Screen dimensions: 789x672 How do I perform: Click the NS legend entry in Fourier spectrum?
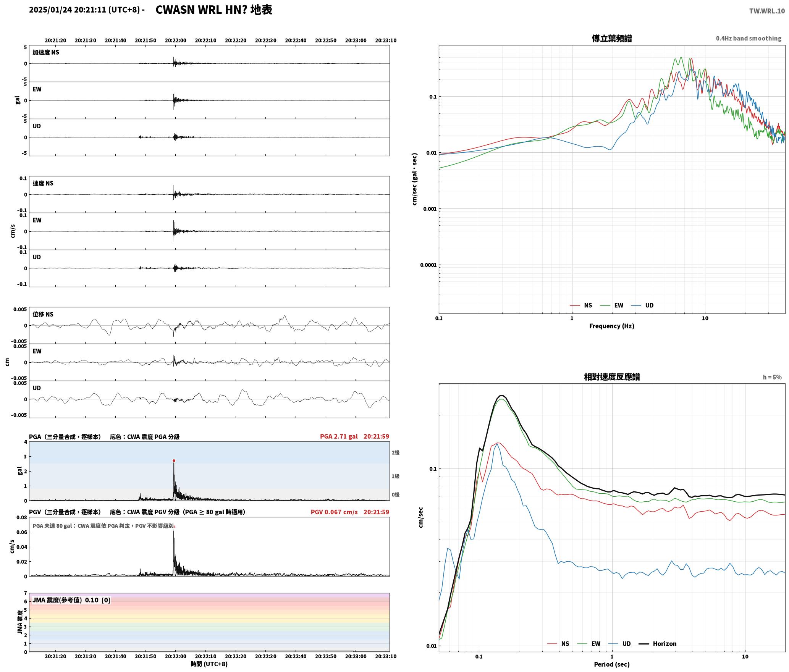[581, 305]
